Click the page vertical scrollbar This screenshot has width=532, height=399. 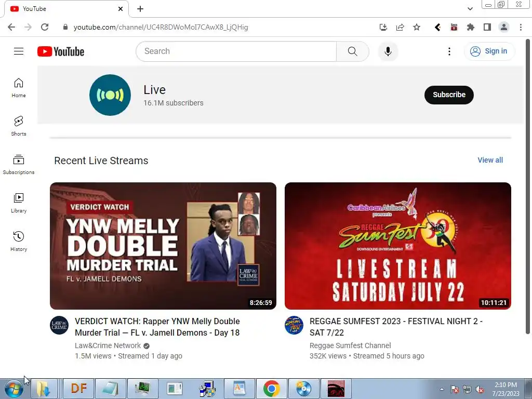click(x=528, y=187)
